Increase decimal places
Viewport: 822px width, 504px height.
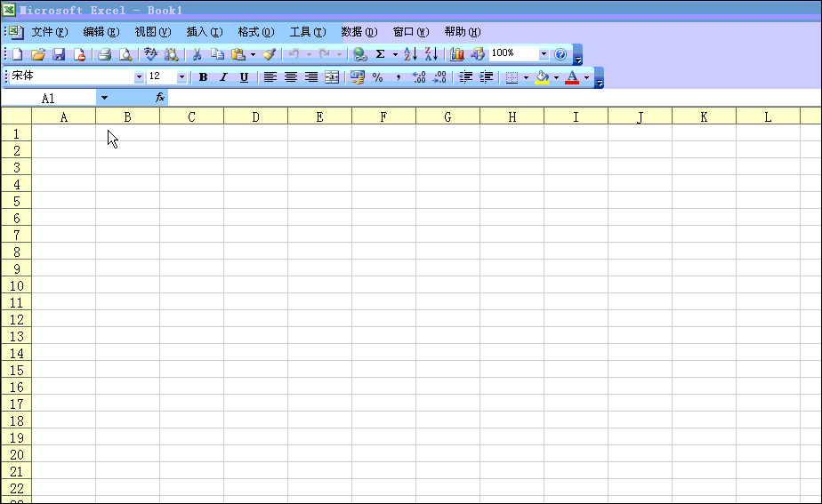click(x=419, y=77)
